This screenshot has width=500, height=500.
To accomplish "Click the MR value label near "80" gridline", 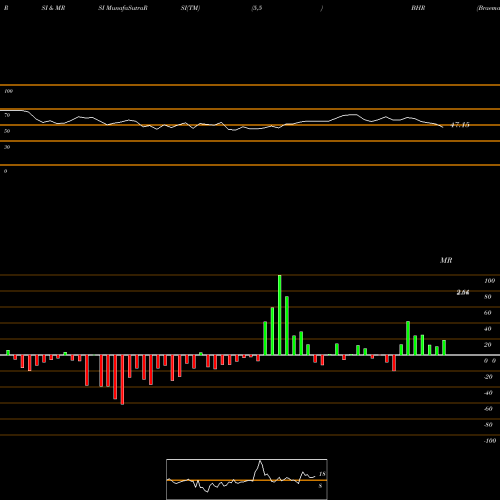I will [463, 292].
